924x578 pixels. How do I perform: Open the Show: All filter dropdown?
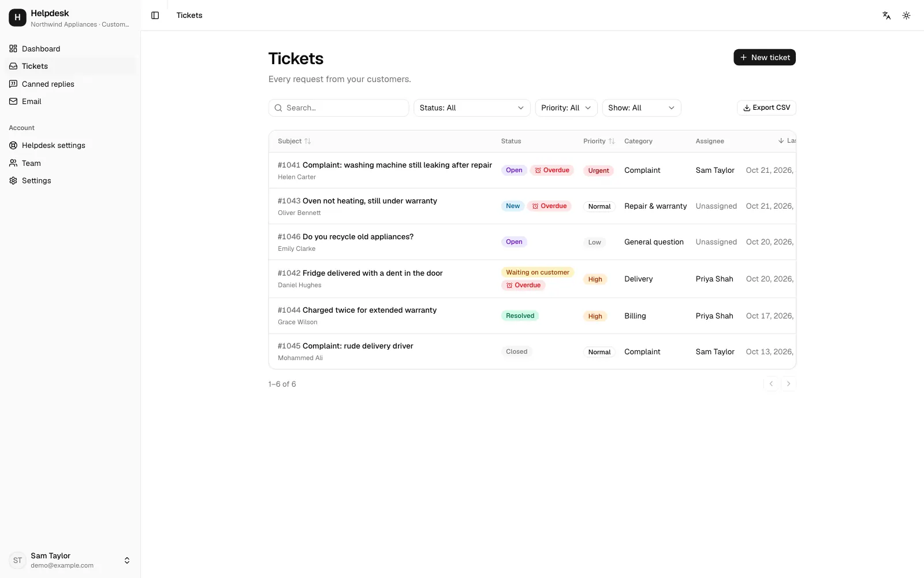[642, 108]
